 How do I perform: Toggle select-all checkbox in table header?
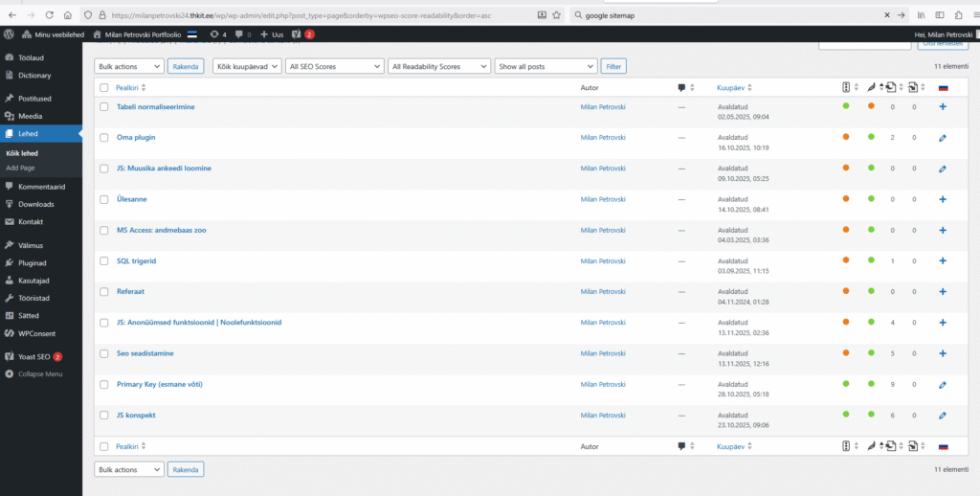pos(104,87)
